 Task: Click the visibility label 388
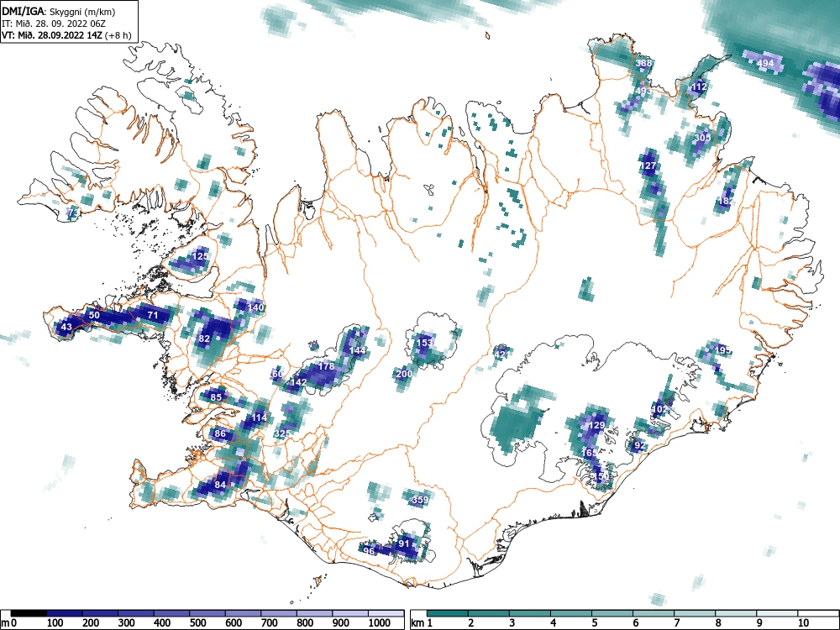click(x=644, y=63)
